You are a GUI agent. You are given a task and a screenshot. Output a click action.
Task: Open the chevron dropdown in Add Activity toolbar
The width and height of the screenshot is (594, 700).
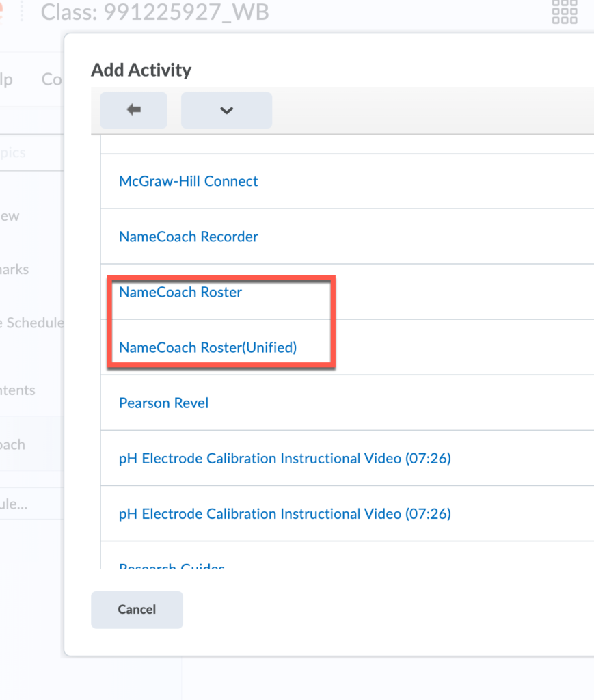tap(226, 110)
